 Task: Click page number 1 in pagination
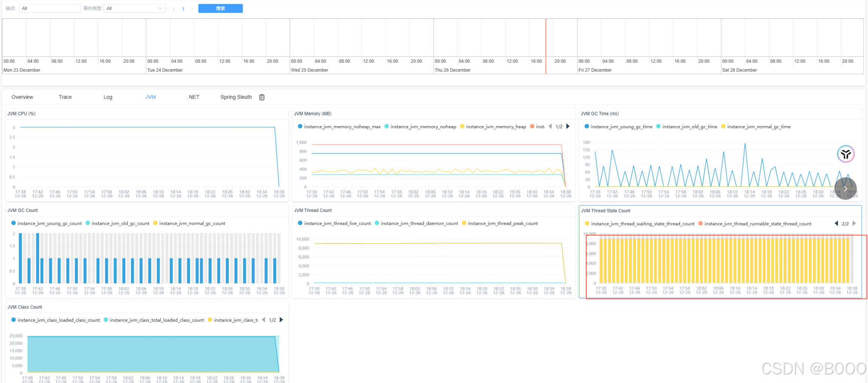183,9
